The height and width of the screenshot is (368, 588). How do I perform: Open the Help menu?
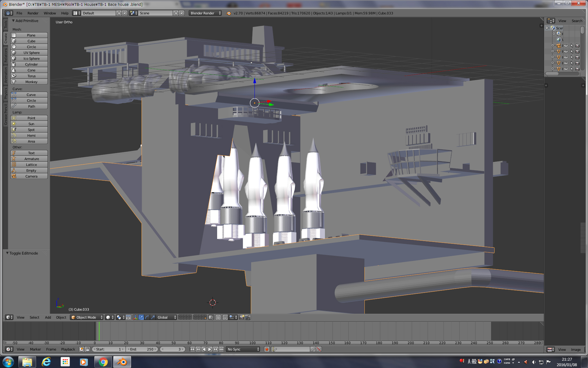pyautogui.click(x=65, y=13)
